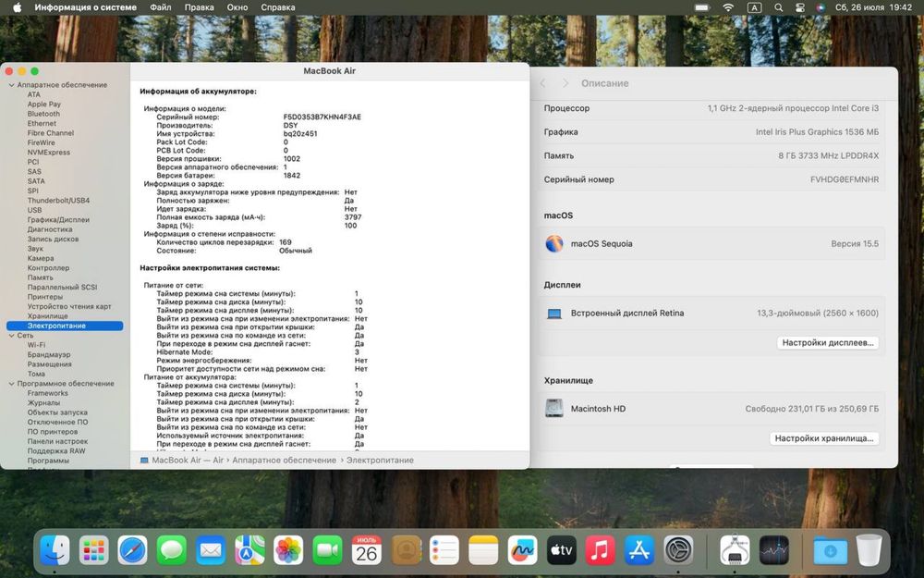
Task: Select Журналы in the sidebar
Action: tap(43, 403)
